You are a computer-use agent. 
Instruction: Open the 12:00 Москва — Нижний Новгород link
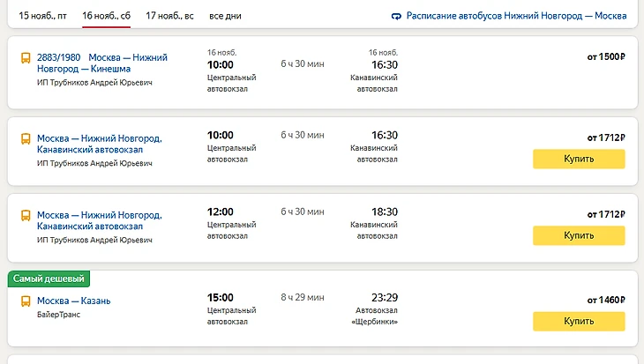pos(100,221)
